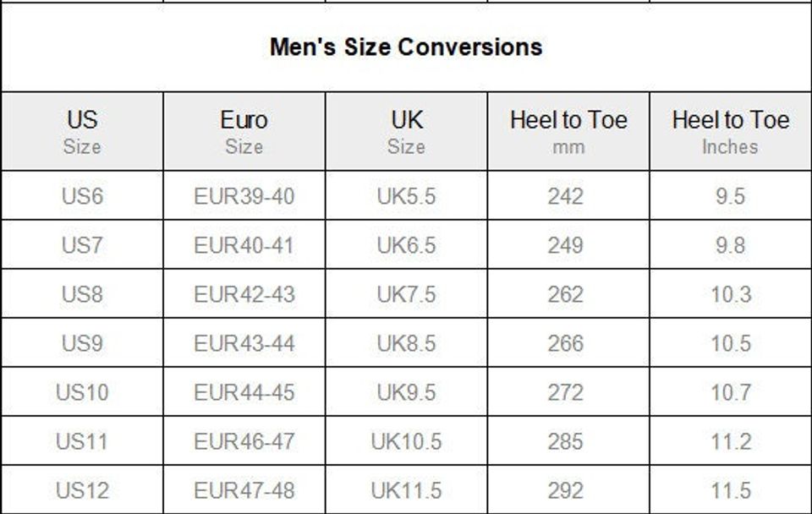Select the Euro Size column header
The height and width of the screenshot is (514, 812).
tap(244, 132)
